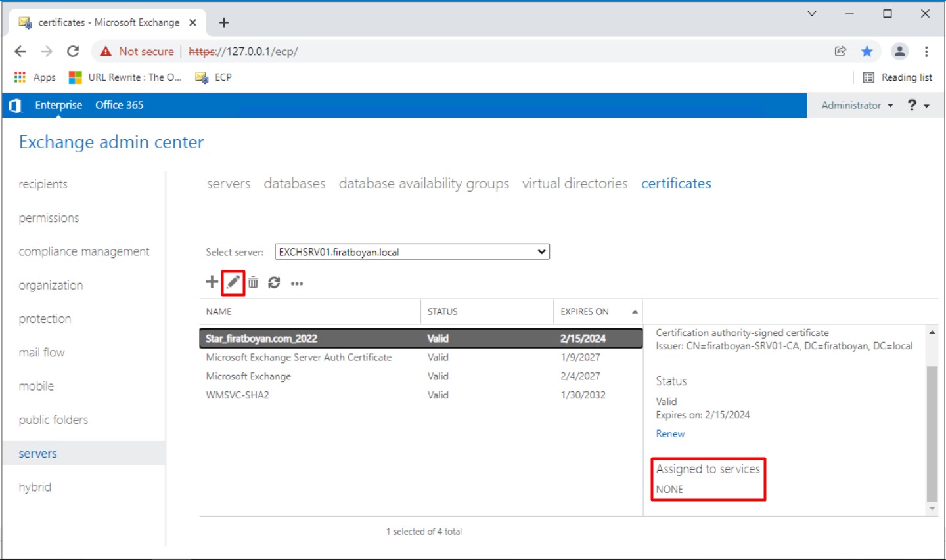Select the WMSVC-SHA2 certificate row
Screen dimensions: 946x560
[421, 395]
